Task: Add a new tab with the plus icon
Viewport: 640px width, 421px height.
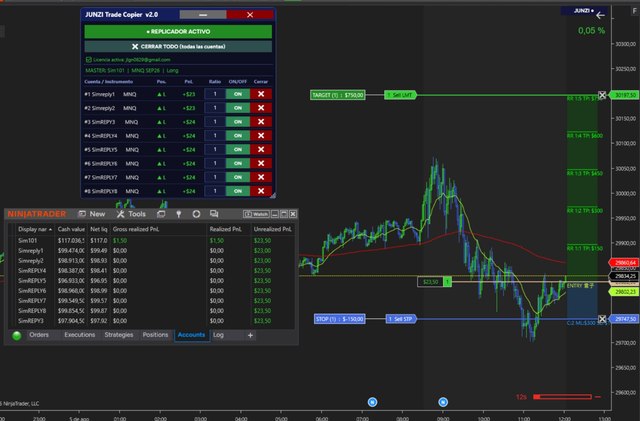Action: pos(250,335)
